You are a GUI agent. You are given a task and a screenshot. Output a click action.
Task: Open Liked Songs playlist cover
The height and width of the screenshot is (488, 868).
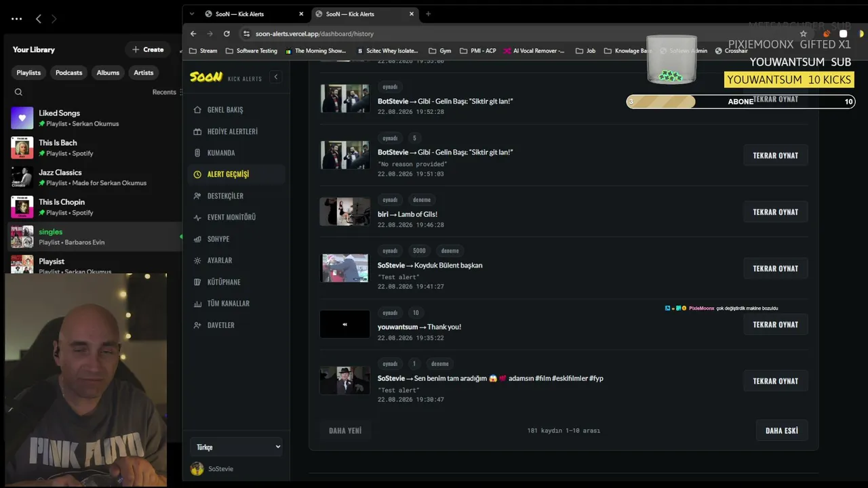pos(22,118)
